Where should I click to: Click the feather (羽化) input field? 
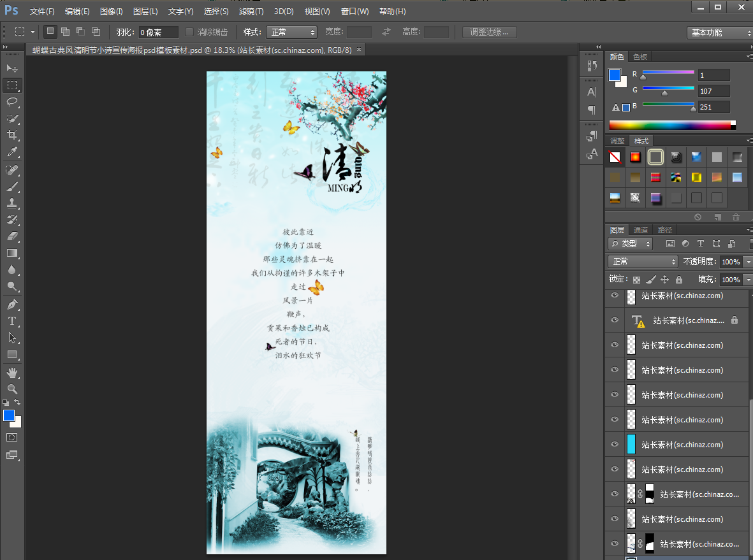click(x=158, y=32)
